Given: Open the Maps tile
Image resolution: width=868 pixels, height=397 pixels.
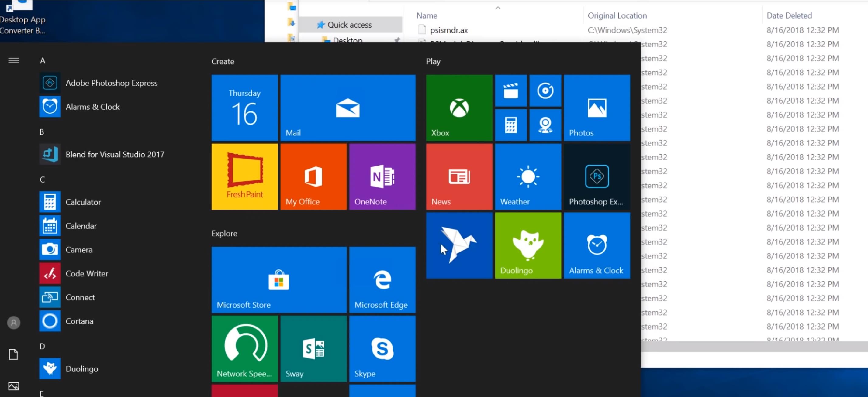Looking at the screenshot, I should point(545,125).
